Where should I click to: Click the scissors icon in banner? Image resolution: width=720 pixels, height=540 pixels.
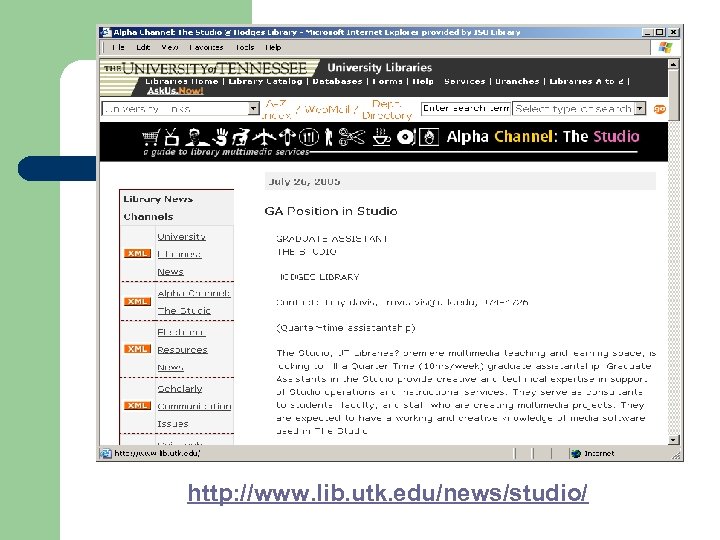coord(352,137)
